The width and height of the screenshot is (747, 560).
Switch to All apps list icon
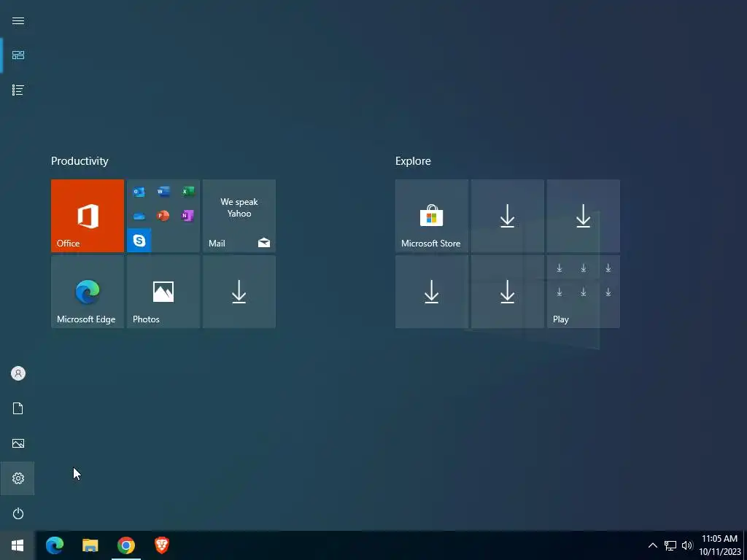point(18,90)
